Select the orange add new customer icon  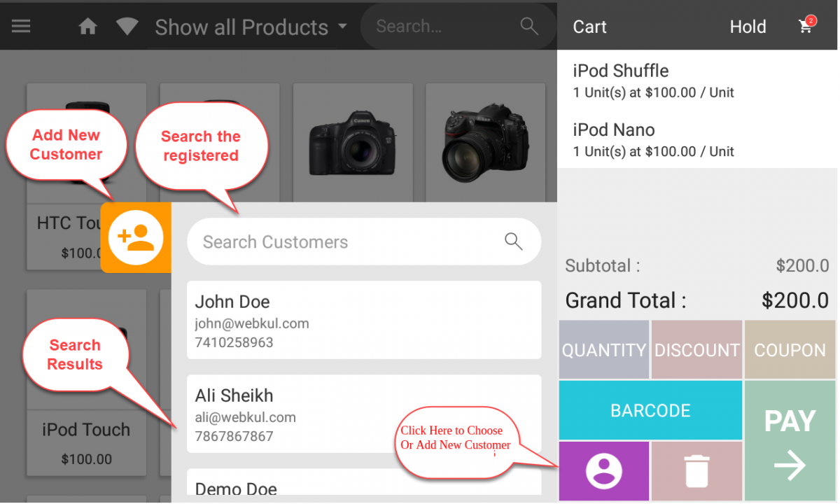coord(136,238)
